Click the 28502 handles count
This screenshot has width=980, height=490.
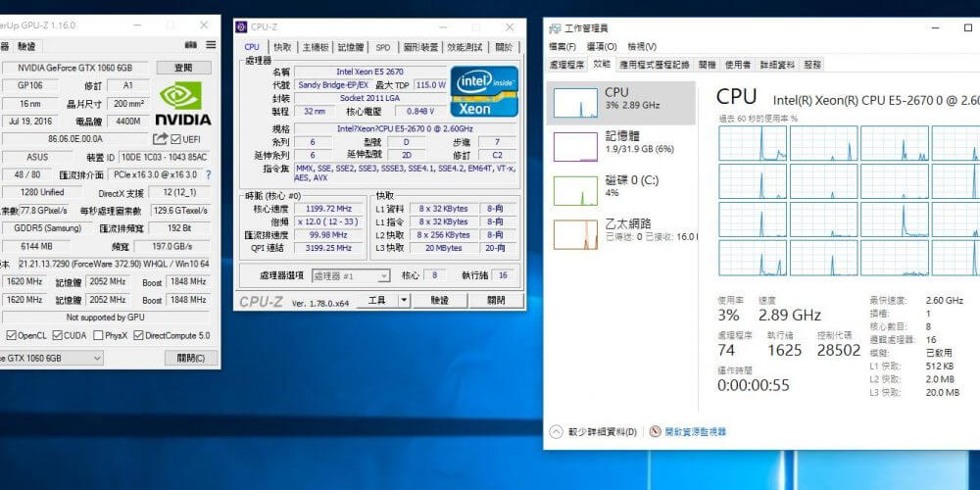839,350
